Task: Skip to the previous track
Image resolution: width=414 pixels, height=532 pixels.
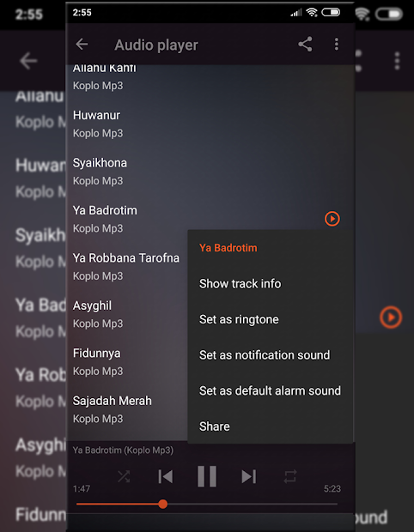Action: point(166,476)
